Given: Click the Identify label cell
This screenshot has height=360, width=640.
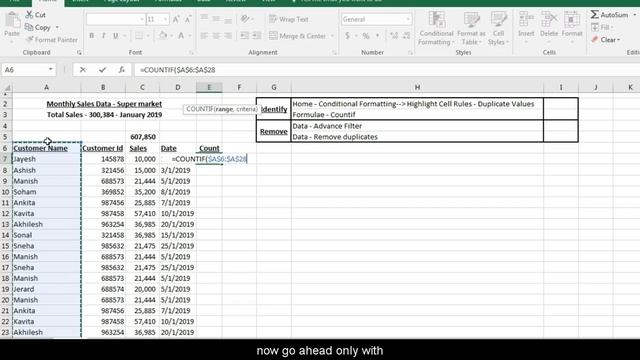Looking at the screenshot, I should coord(273,109).
